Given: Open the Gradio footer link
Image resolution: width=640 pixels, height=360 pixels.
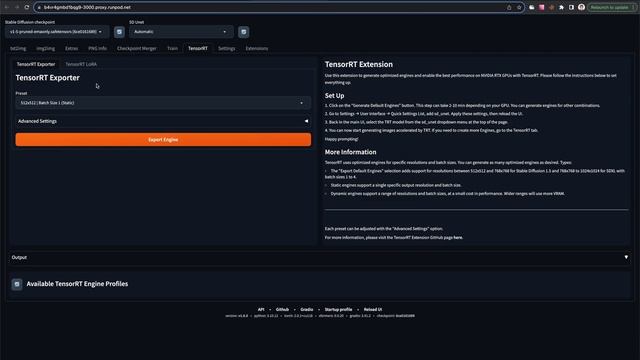Looking at the screenshot, I should (x=307, y=309).
